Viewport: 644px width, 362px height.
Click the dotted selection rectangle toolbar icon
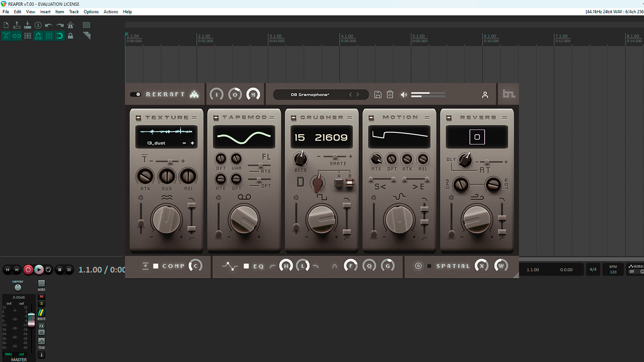tap(87, 25)
